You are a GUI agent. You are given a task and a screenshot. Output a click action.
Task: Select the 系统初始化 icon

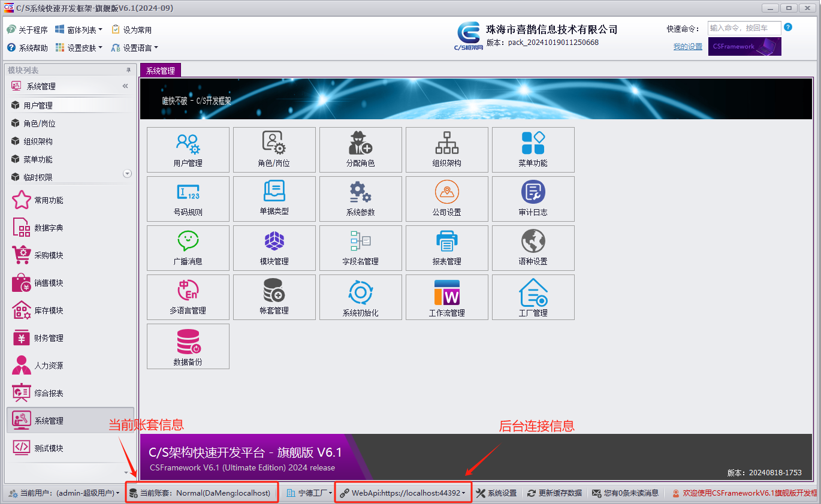click(360, 297)
